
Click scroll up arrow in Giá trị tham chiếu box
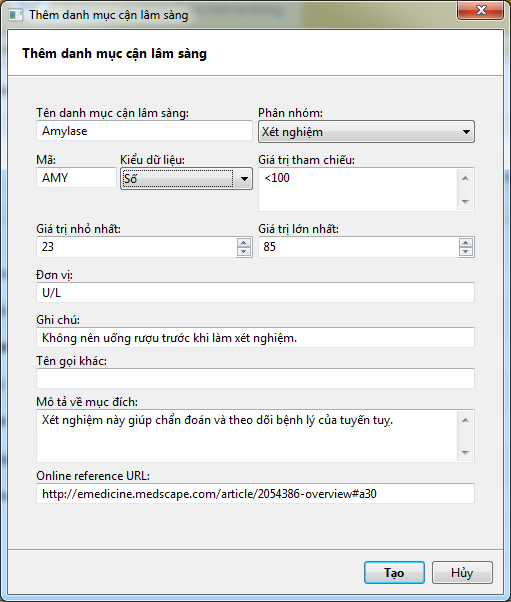click(x=465, y=178)
